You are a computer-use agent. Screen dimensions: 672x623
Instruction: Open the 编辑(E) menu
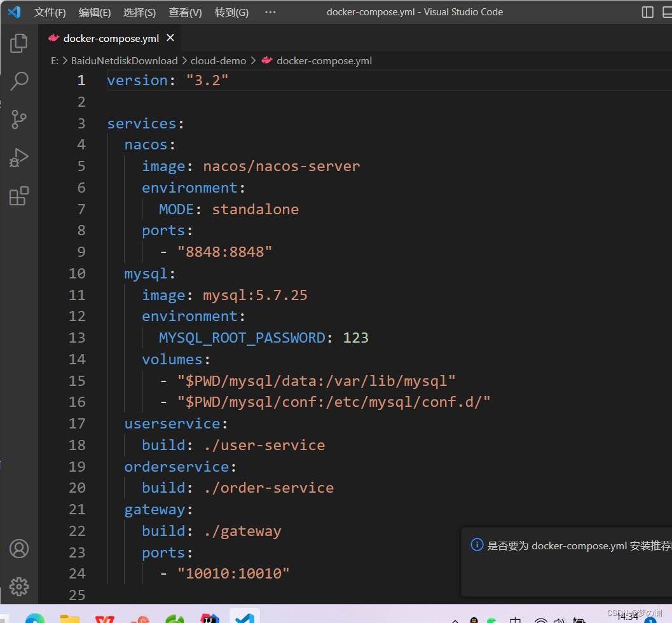point(95,12)
